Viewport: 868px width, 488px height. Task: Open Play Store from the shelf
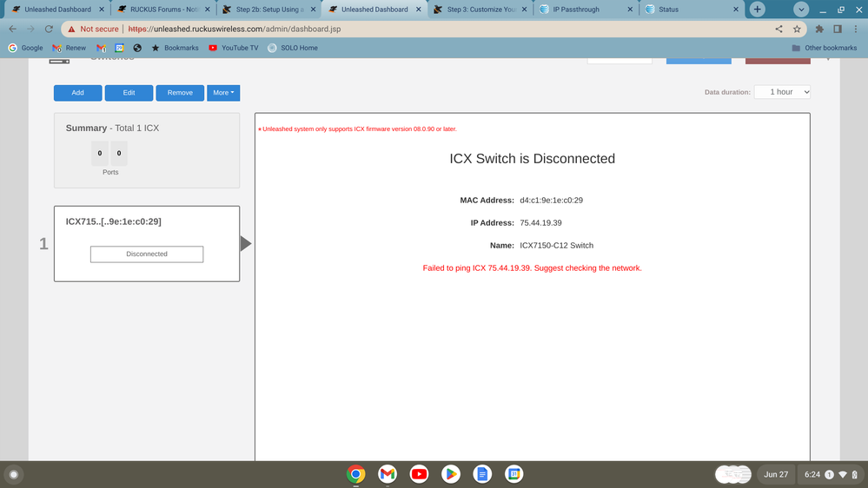451,474
